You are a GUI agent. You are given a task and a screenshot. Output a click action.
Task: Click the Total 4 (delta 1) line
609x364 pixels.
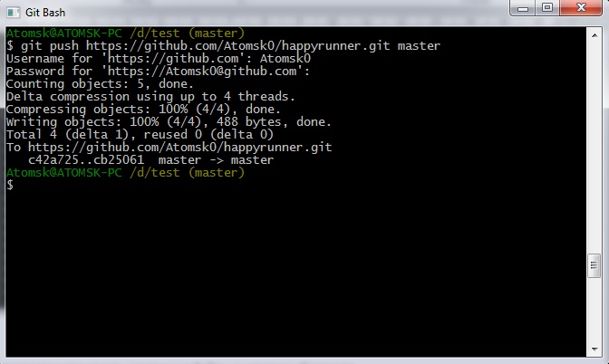(x=140, y=135)
